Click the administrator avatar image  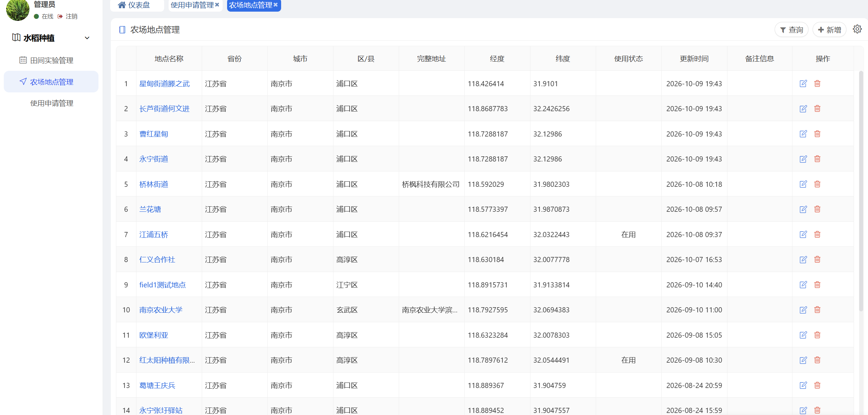17,9
